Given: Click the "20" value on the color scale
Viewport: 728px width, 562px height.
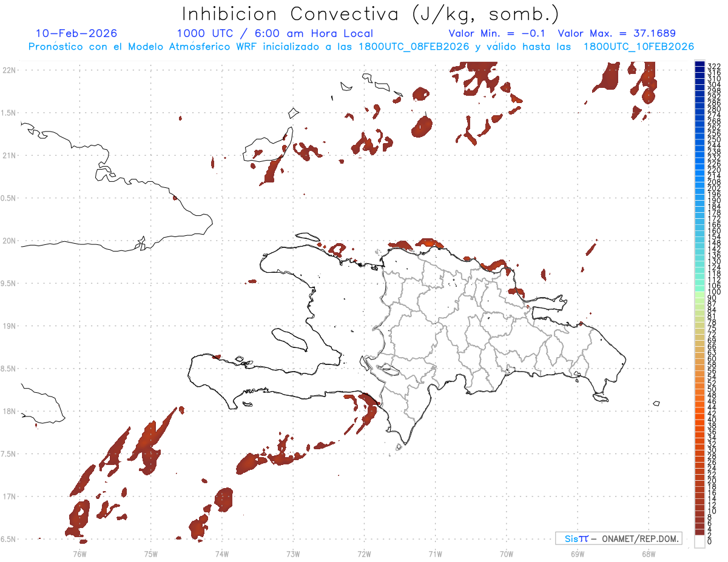Looking at the screenshot, I should pos(712,481).
